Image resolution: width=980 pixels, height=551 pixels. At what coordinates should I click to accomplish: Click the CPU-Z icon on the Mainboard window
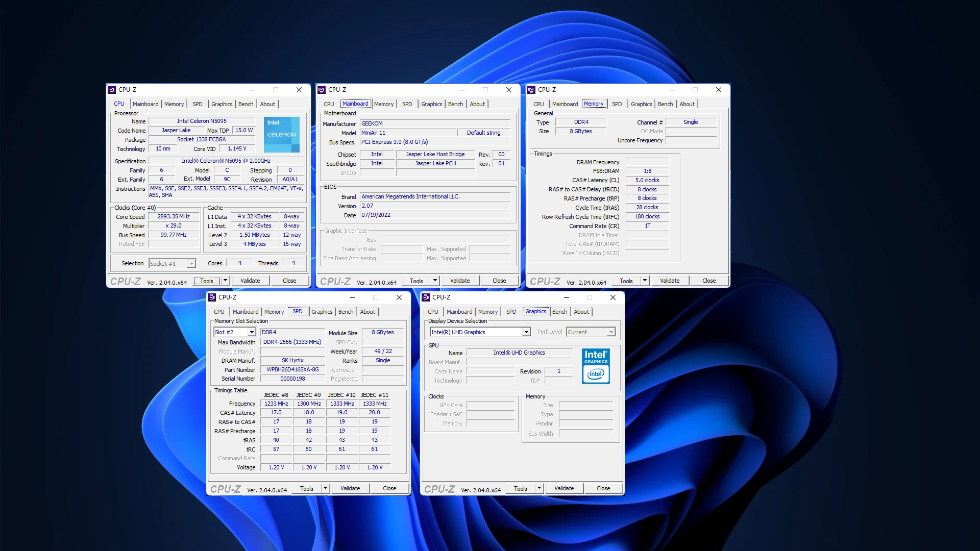[322, 89]
